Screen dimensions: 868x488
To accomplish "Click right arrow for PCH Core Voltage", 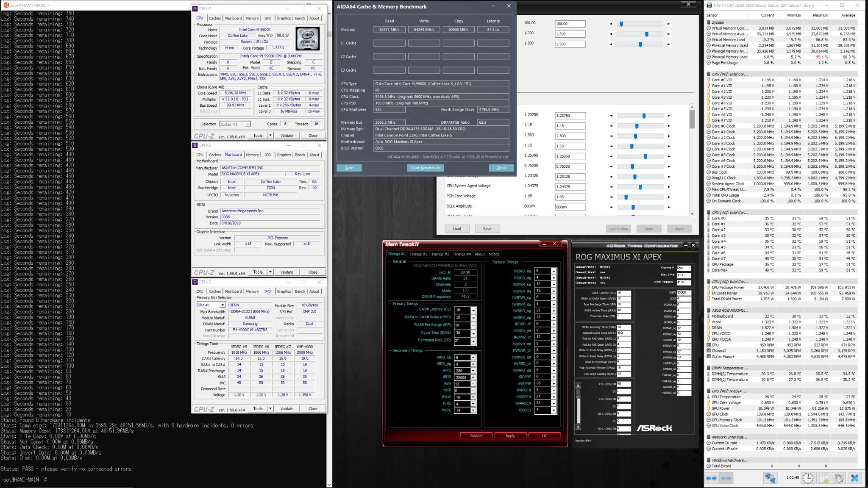I will click(669, 197).
